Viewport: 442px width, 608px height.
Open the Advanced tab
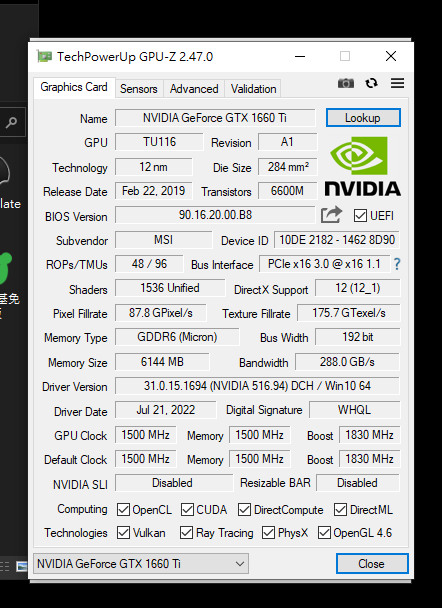click(194, 89)
